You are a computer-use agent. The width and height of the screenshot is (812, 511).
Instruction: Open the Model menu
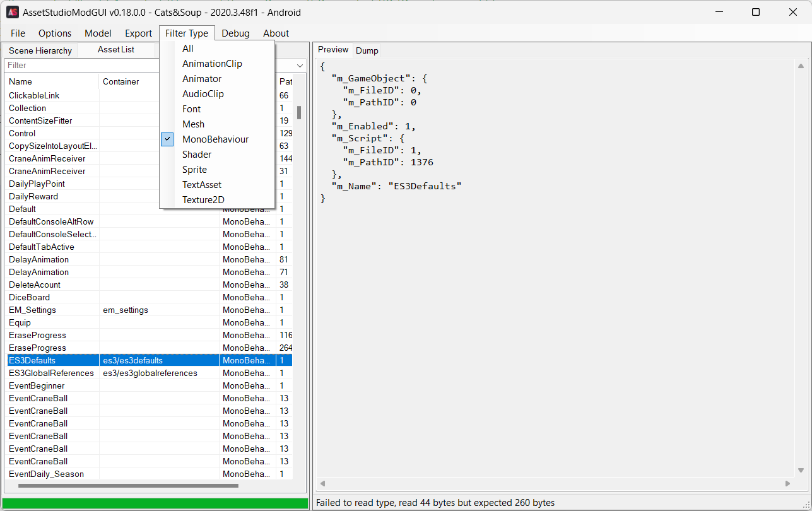coord(98,33)
